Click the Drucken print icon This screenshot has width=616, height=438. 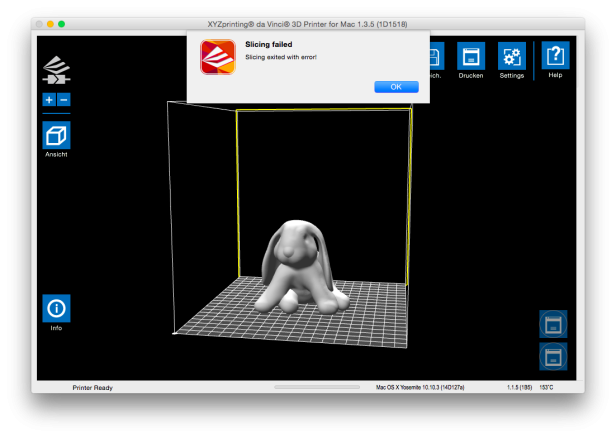471,56
